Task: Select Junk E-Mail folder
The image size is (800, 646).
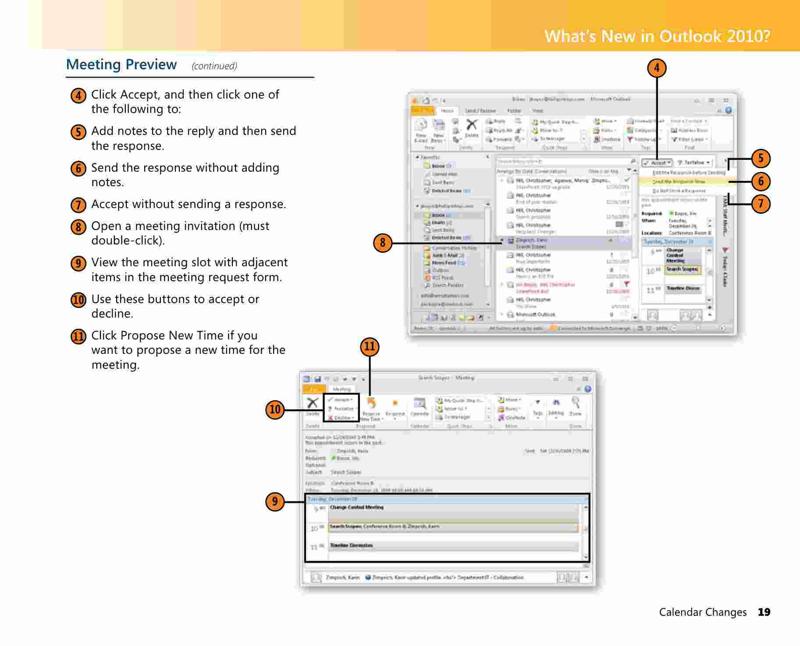Action: click(x=444, y=255)
